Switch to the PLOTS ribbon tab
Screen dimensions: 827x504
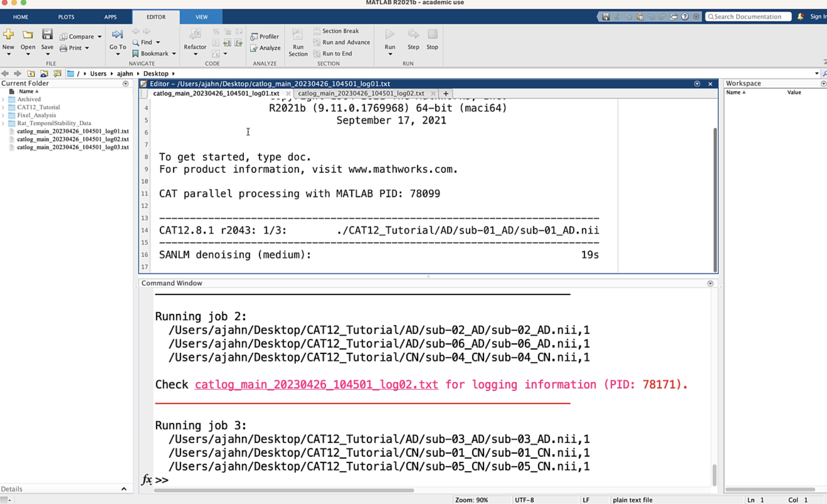tap(66, 17)
